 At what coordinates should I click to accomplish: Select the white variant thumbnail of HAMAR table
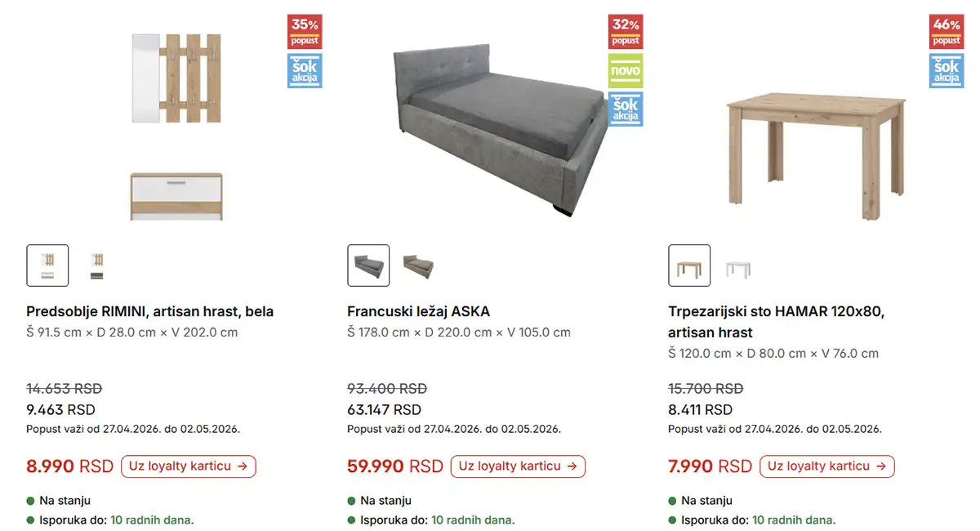[737, 265]
